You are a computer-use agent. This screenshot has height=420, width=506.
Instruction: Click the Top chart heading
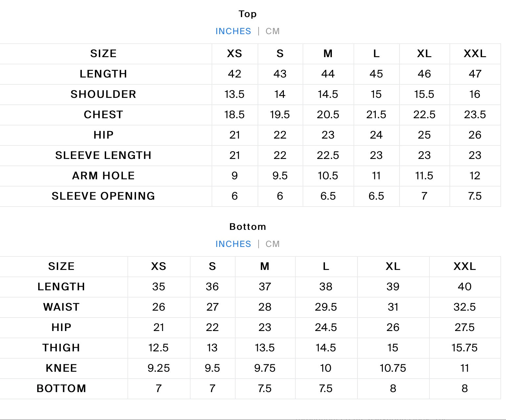(247, 14)
